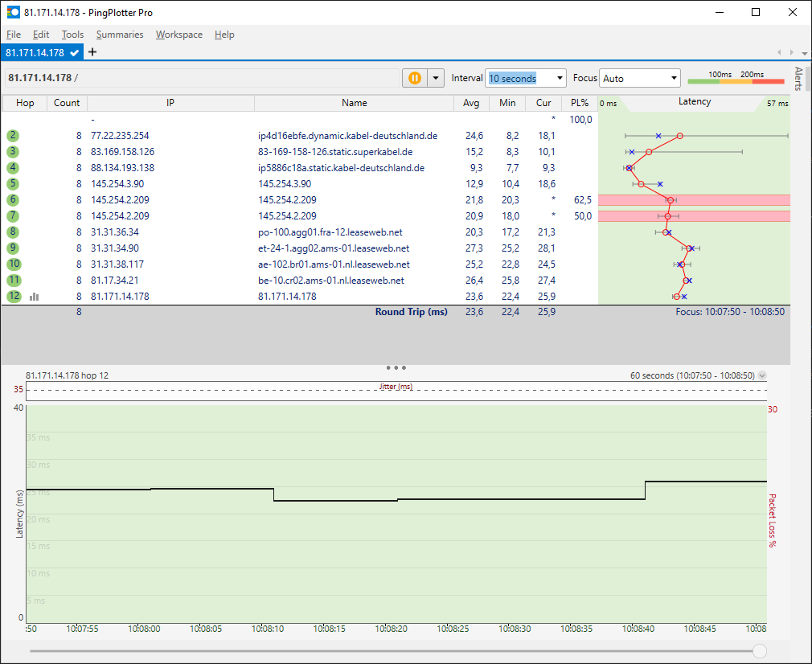Expand the 60 seconds timeline range chevron
This screenshot has height=664, width=812.
point(762,375)
